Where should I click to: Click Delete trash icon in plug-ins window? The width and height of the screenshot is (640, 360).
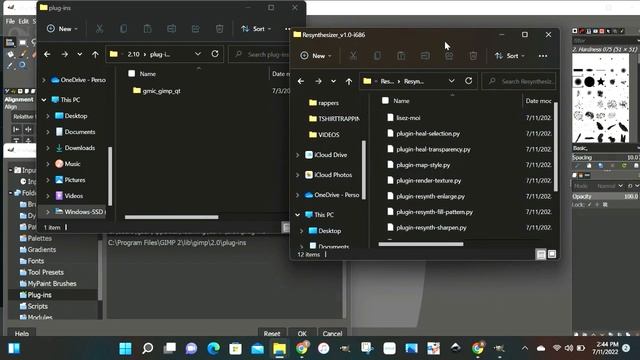220,29
